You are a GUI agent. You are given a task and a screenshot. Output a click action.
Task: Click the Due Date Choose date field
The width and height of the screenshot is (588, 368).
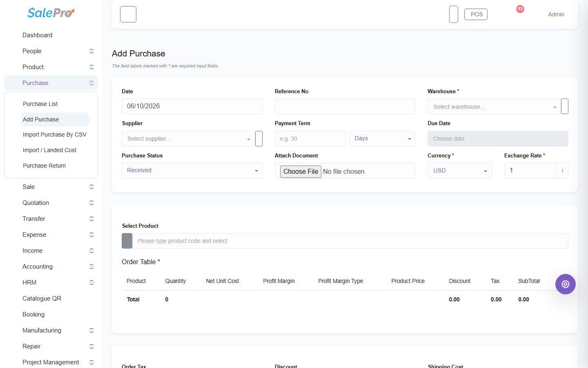click(498, 139)
